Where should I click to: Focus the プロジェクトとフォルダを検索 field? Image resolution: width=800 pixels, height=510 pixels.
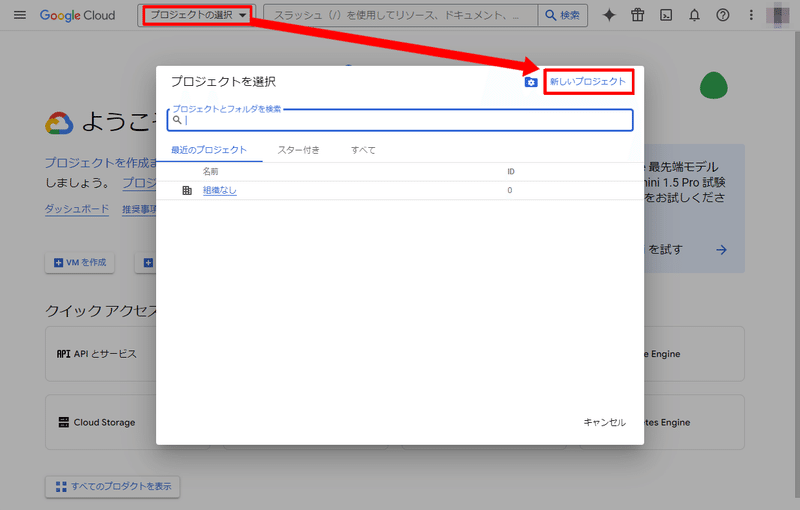pos(401,120)
